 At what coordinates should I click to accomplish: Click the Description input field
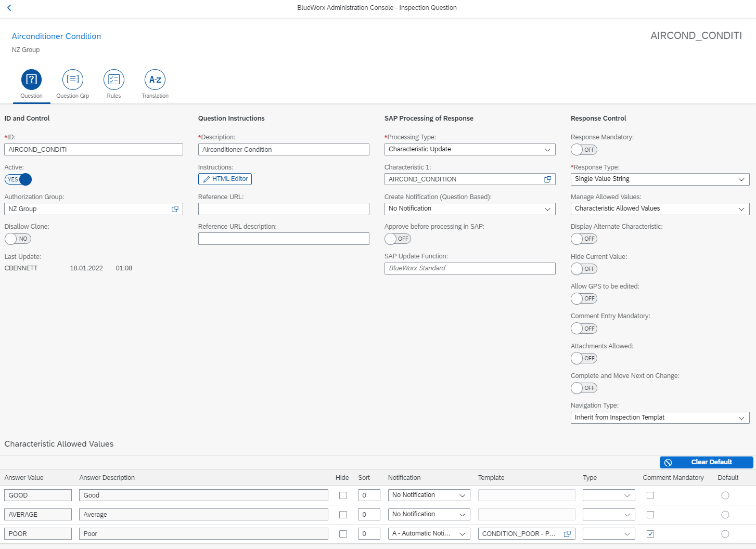284,150
